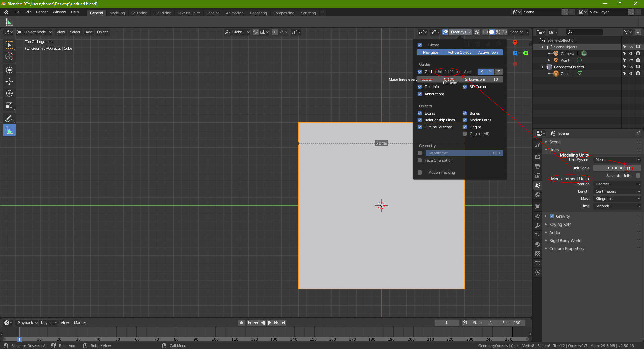Select the Scale tool
The image size is (644, 349).
pos(9,105)
